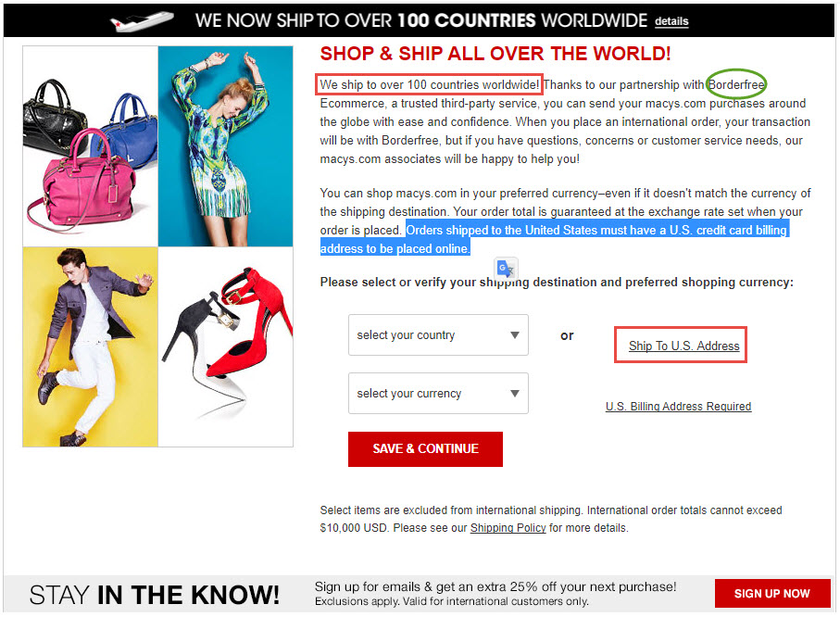
Task: Click the woman in printed dress image
Action: (226, 146)
